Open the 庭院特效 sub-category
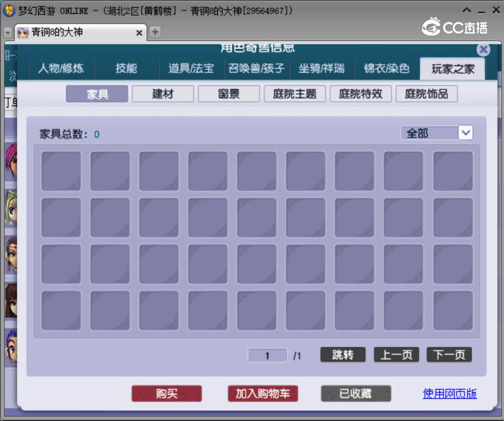504x421 pixels. click(361, 94)
